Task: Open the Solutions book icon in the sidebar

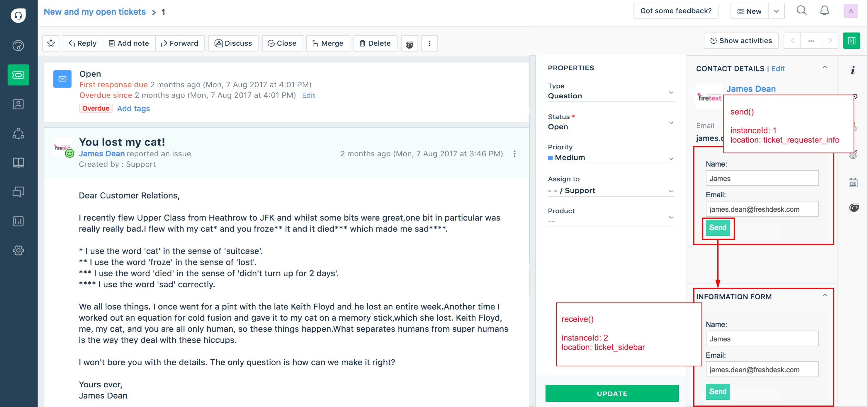Action: pyautogui.click(x=18, y=163)
